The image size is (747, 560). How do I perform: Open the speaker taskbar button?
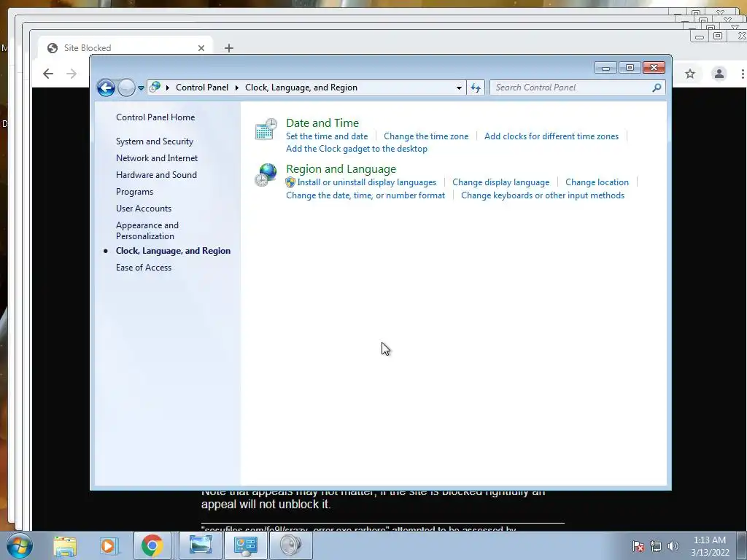click(x=290, y=545)
